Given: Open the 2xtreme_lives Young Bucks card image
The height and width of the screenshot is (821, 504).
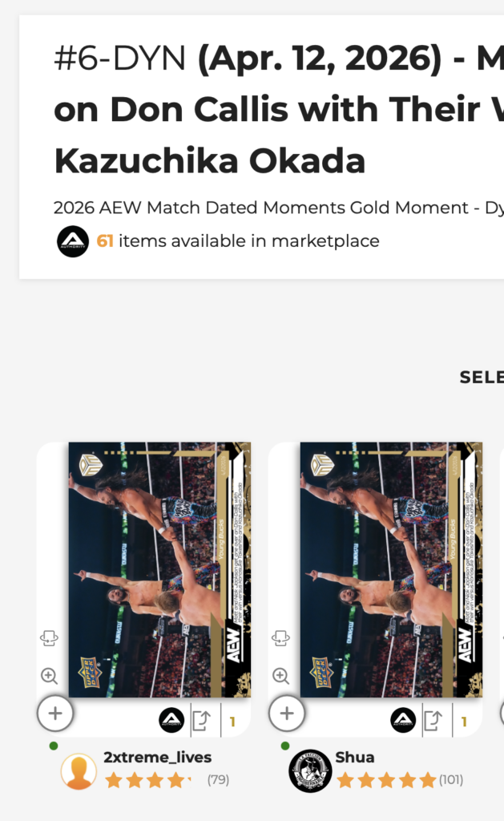Looking at the screenshot, I should tap(159, 570).
